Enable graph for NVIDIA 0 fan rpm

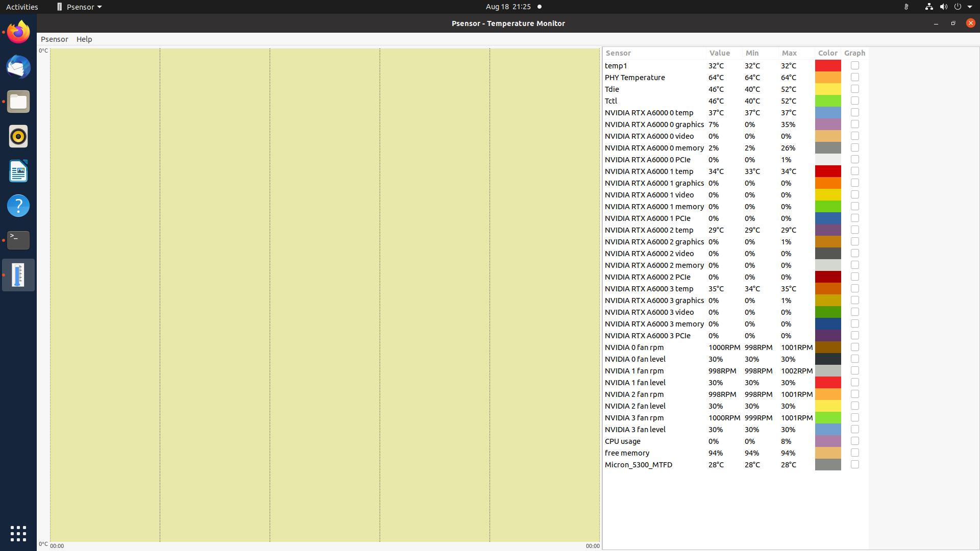click(x=855, y=347)
